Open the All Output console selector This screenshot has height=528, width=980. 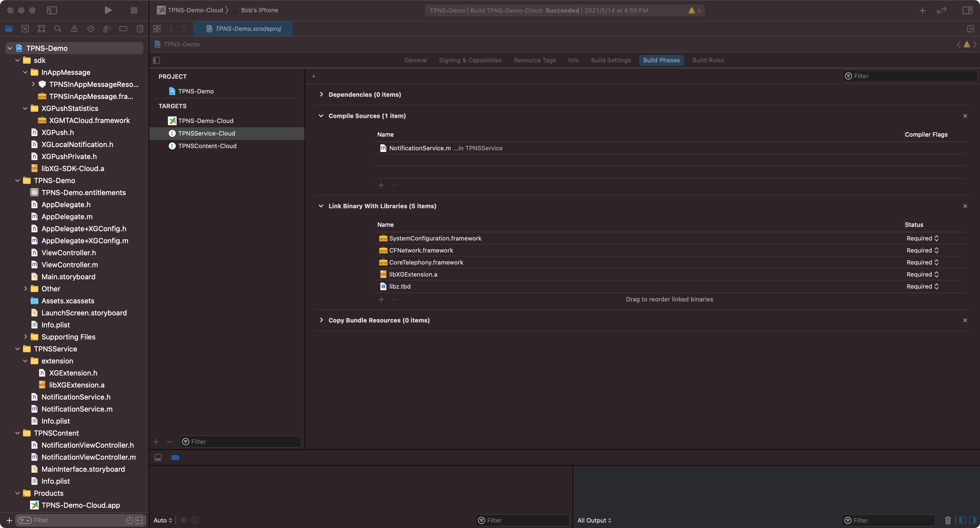pos(594,520)
